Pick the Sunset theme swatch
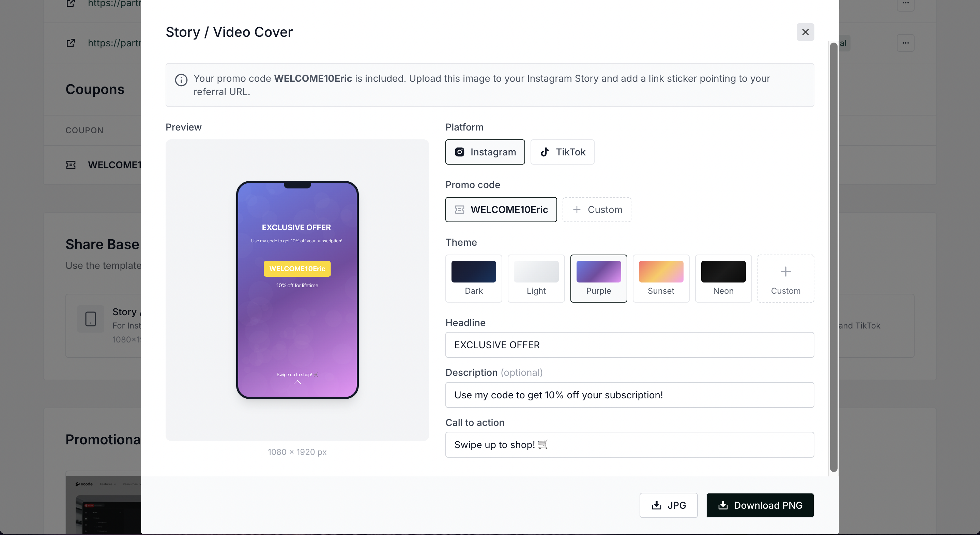Image resolution: width=980 pixels, height=535 pixels. [660, 278]
